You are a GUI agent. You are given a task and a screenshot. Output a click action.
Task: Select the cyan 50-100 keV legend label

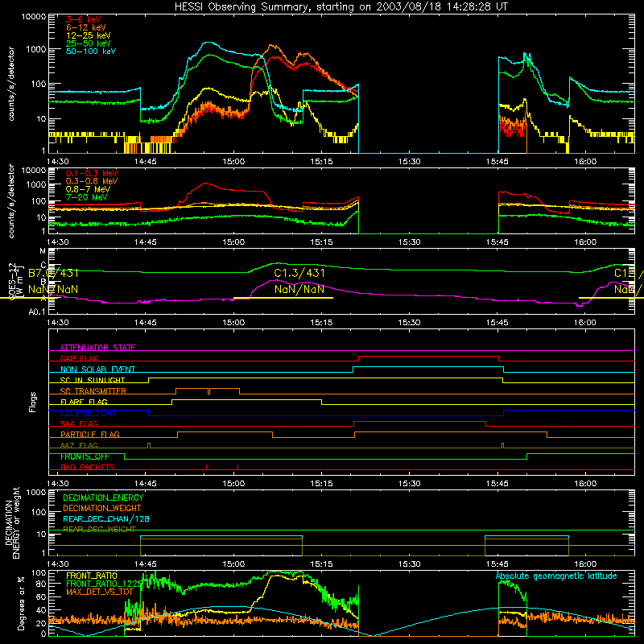91,52
